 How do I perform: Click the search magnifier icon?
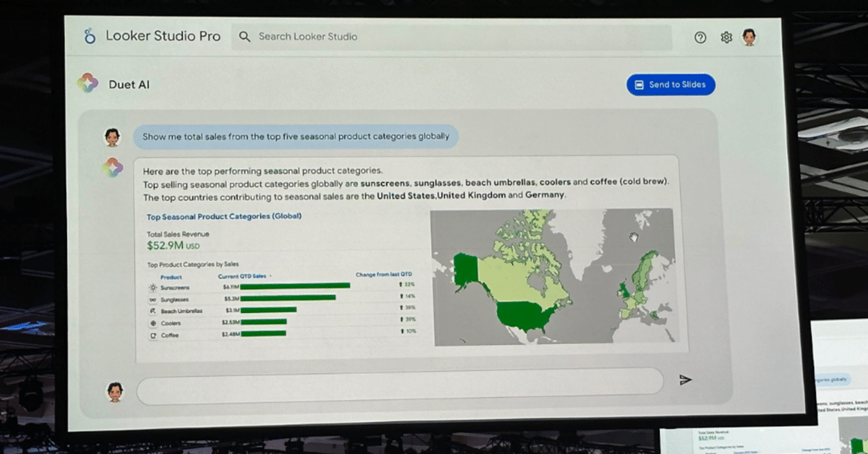click(x=244, y=36)
